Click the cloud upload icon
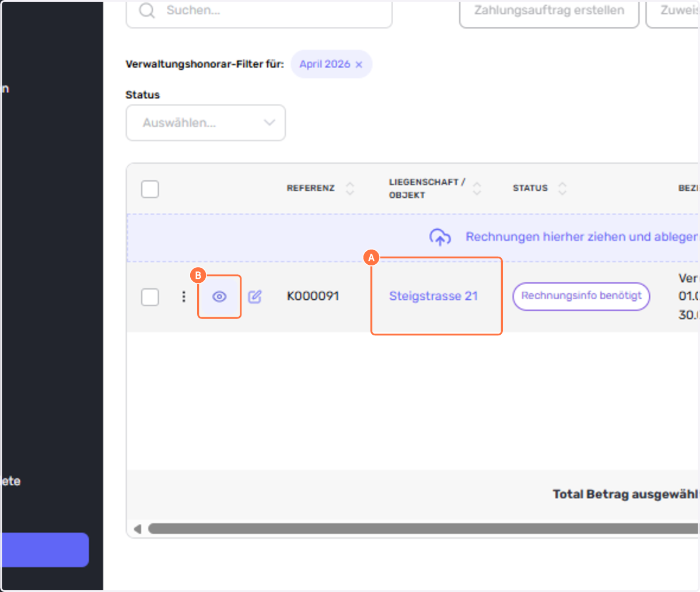This screenshot has width=700, height=592. (440, 237)
